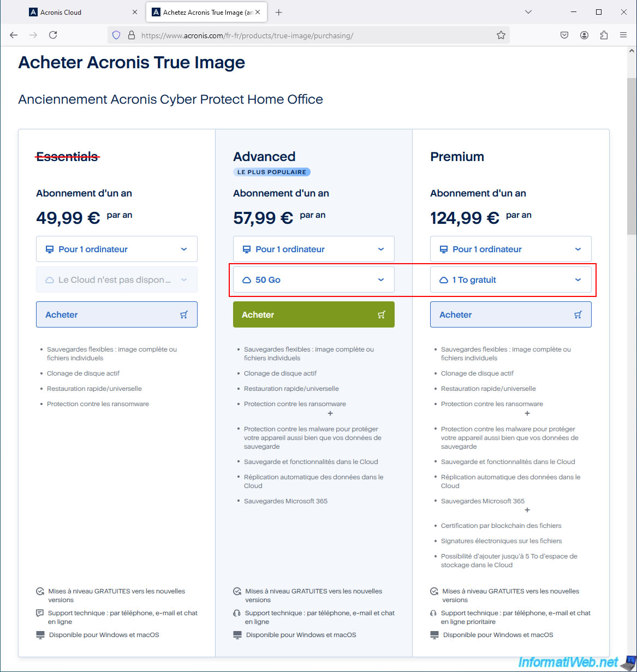Image resolution: width=637 pixels, height=672 pixels.
Task: Open Advanced 'Pour 1 ordinateur' dropdown
Action: [x=313, y=249]
